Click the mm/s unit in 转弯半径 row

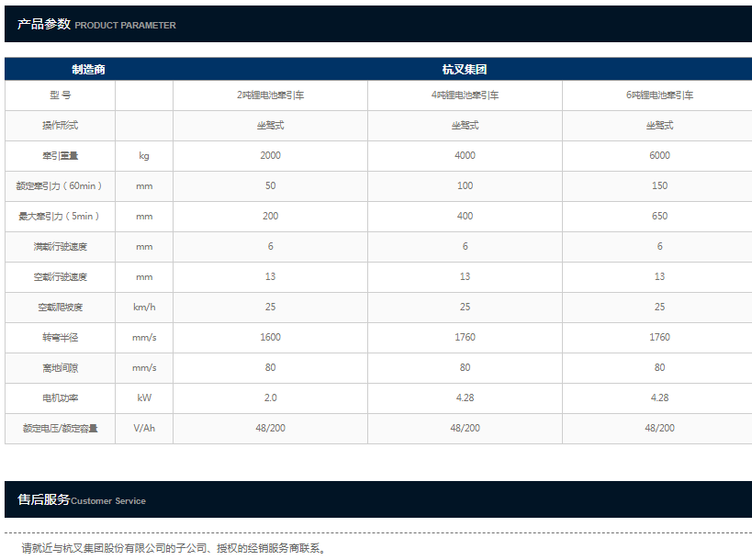[144, 337]
